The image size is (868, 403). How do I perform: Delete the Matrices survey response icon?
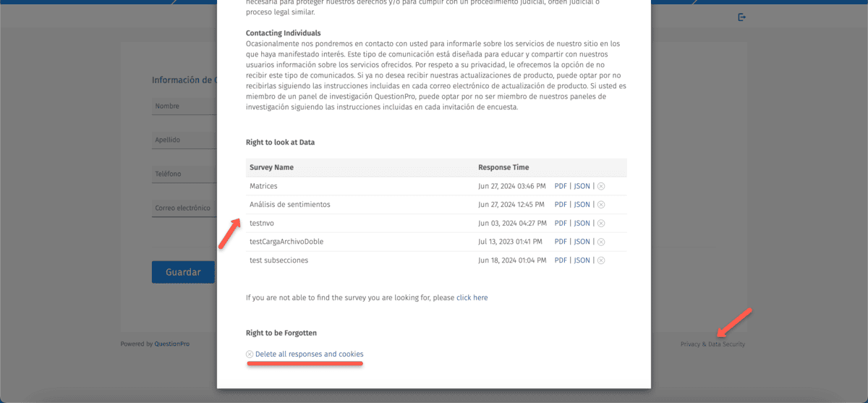point(601,186)
